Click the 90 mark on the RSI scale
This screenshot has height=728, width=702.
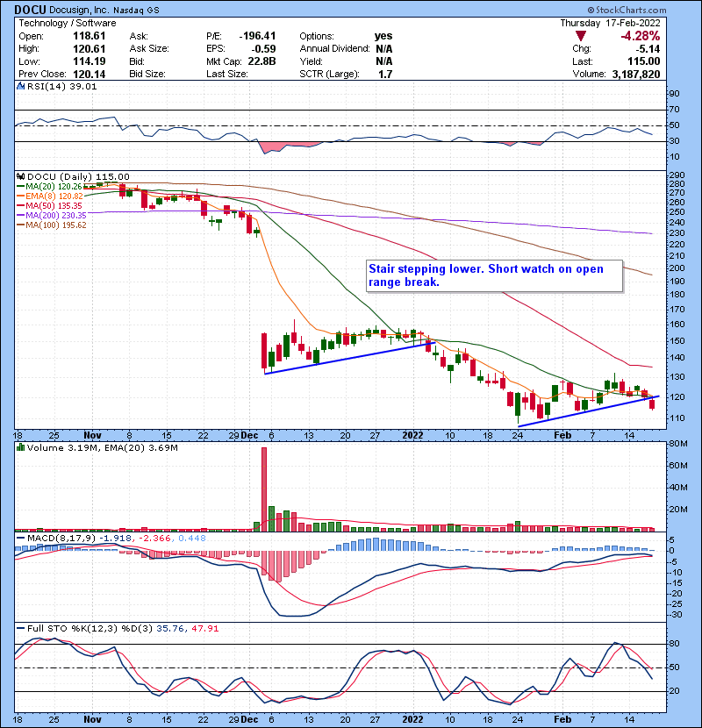click(x=675, y=94)
